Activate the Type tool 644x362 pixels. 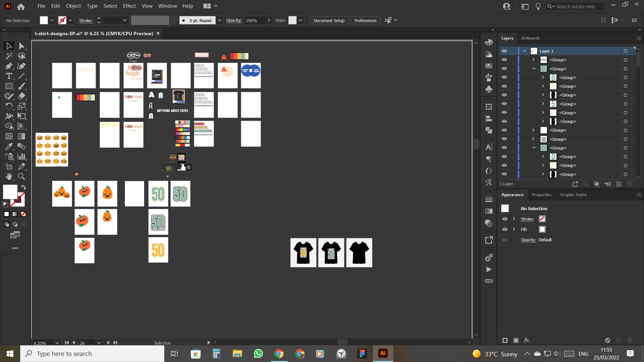click(9, 76)
